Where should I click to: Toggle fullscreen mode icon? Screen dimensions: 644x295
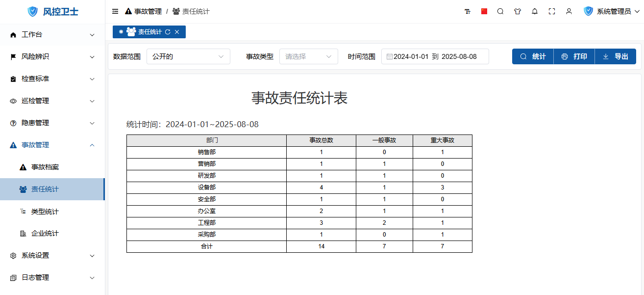552,11
